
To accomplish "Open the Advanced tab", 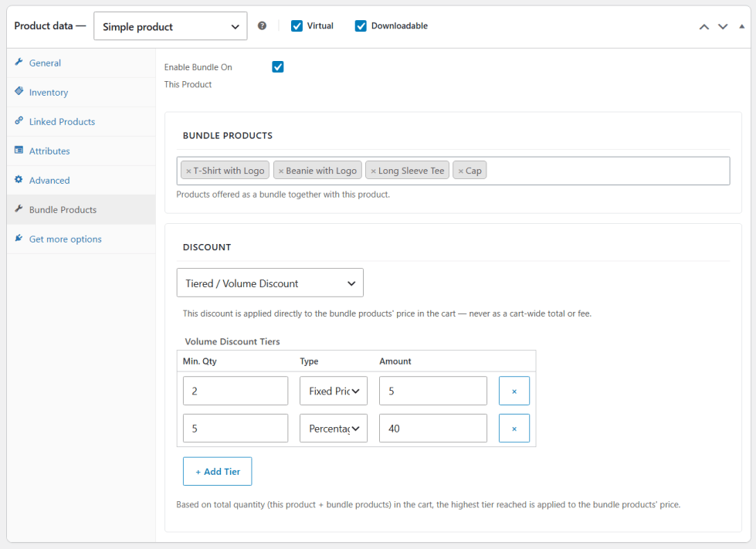I will click(82, 180).
